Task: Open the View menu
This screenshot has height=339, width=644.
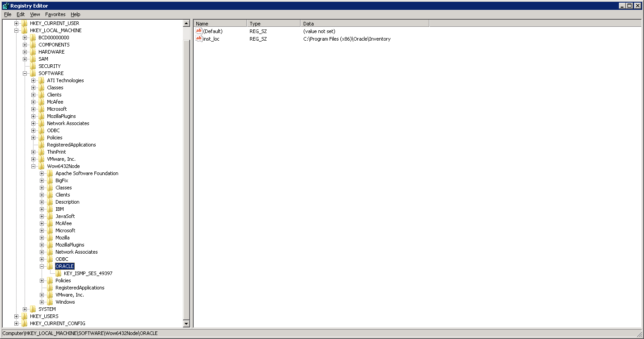Action: pyautogui.click(x=35, y=14)
